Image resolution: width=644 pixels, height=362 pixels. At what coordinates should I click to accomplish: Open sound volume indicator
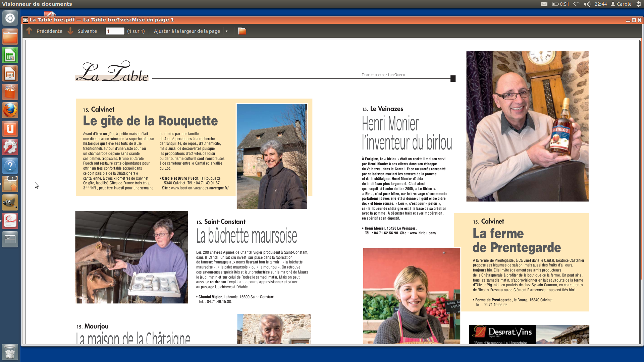click(x=587, y=4)
